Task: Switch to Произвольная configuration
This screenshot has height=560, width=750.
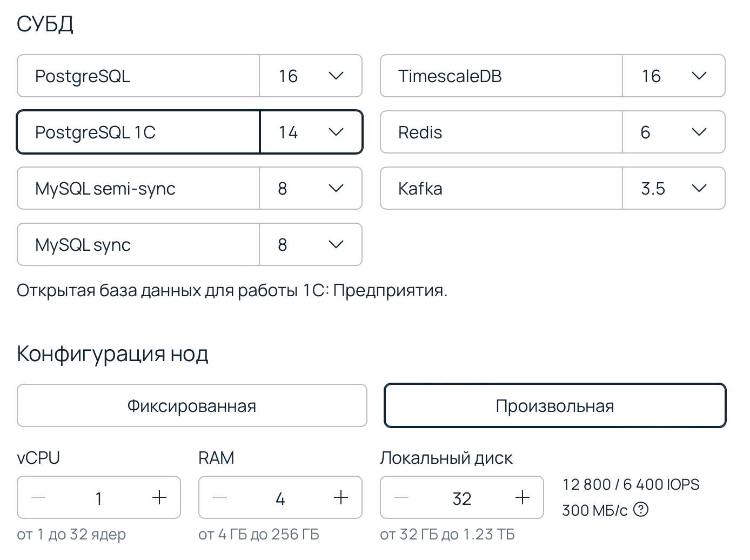Action: pos(555,405)
